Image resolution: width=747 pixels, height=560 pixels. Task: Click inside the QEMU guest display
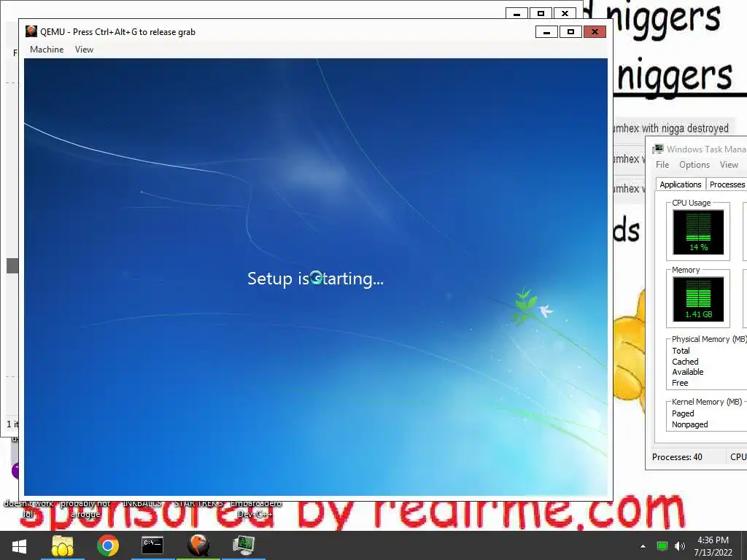pos(315,276)
